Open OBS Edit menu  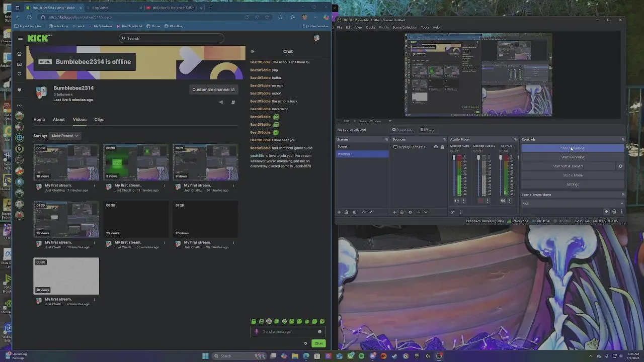pos(349,27)
